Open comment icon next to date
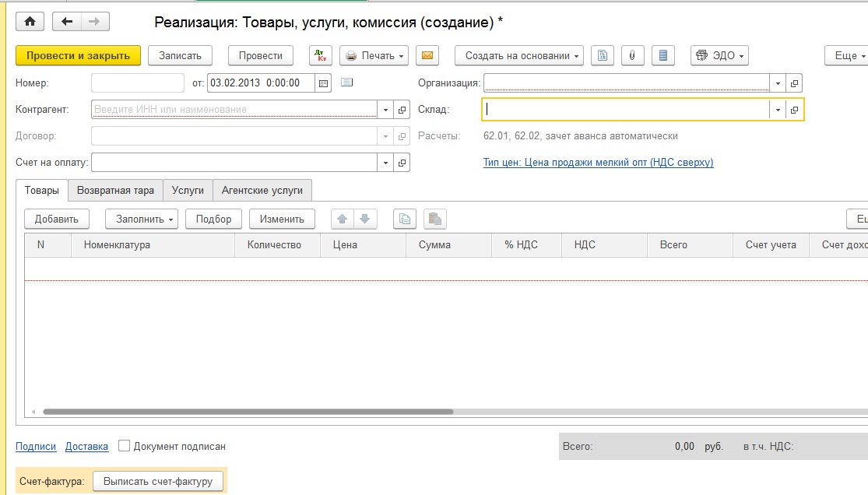The image size is (868, 495). pyautogui.click(x=347, y=82)
